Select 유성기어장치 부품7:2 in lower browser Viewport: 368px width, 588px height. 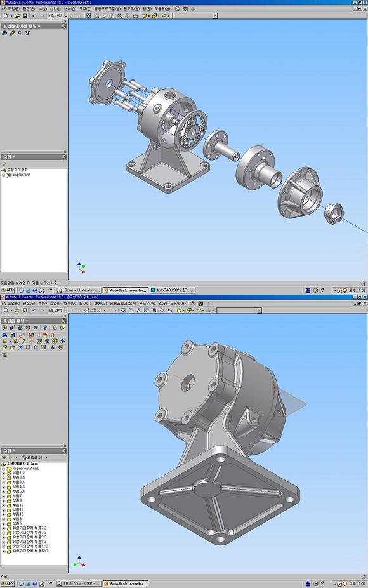pyautogui.click(x=29, y=528)
